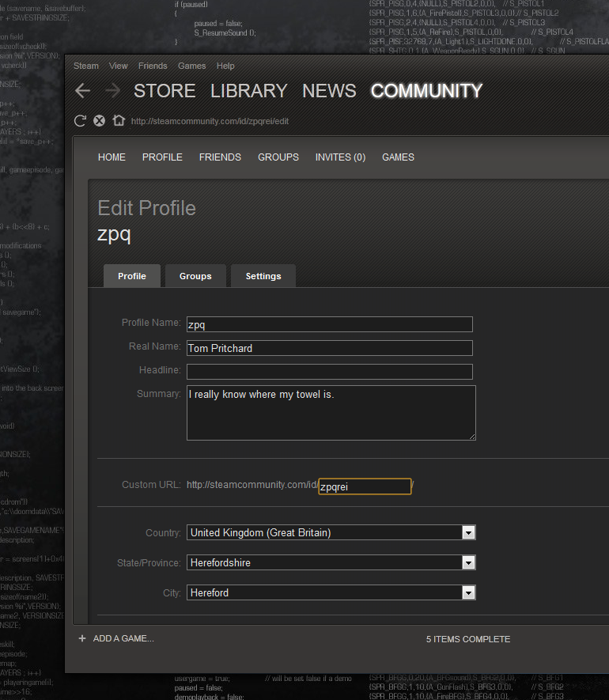Click the GAMES community link
The width and height of the screenshot is (609, 700).
click(399, 157)
